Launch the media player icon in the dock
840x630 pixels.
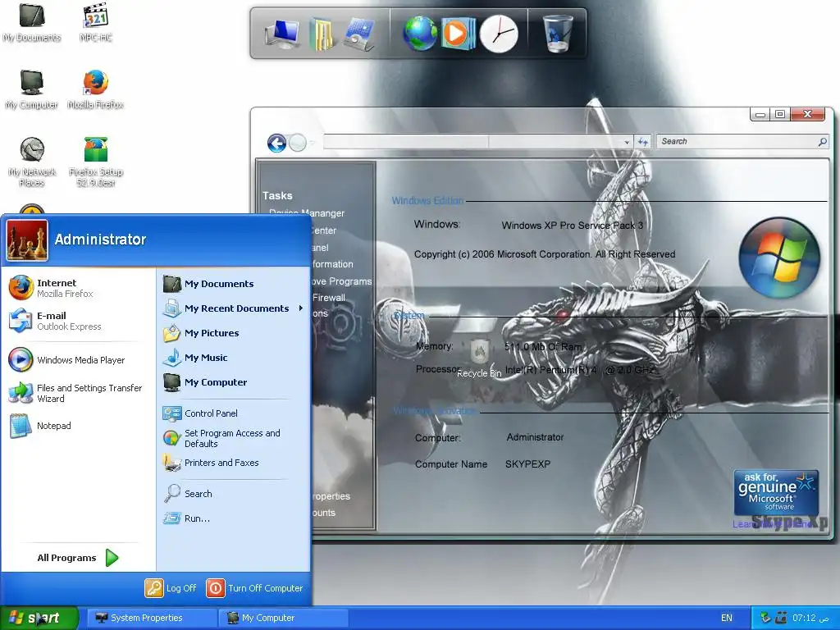(x=458, y=33)
